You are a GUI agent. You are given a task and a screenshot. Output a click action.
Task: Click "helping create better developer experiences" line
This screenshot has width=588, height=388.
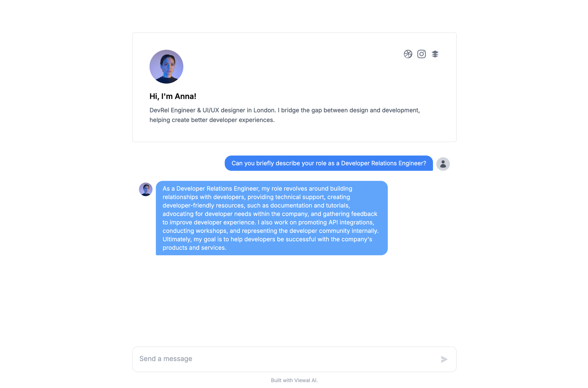(212, 120)
